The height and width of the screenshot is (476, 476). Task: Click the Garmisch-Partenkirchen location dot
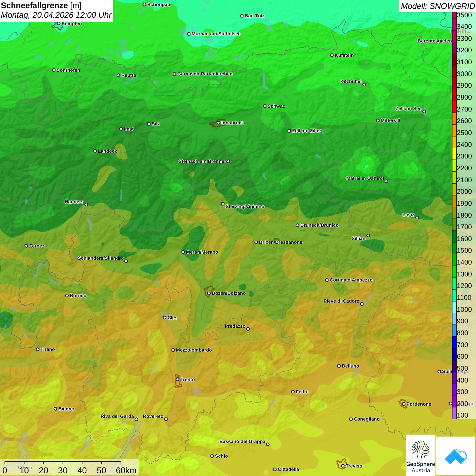[x=174, y=74]
